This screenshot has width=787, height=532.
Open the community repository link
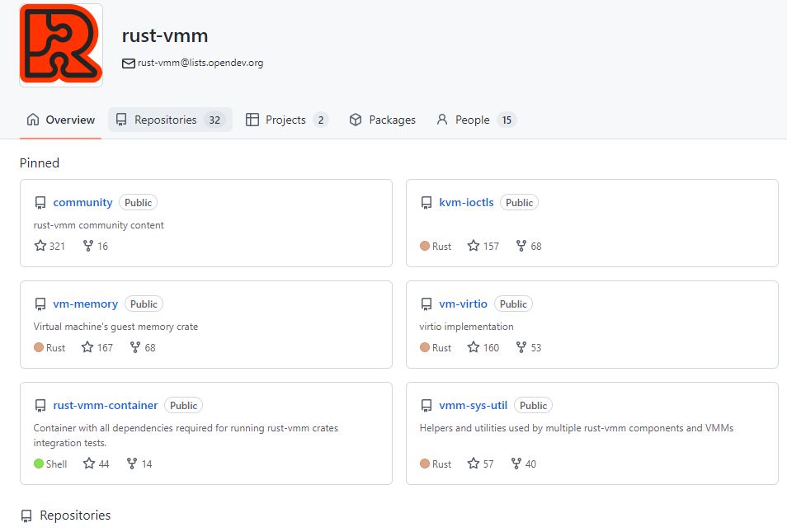pyautogui.click(x=82, y=202)
